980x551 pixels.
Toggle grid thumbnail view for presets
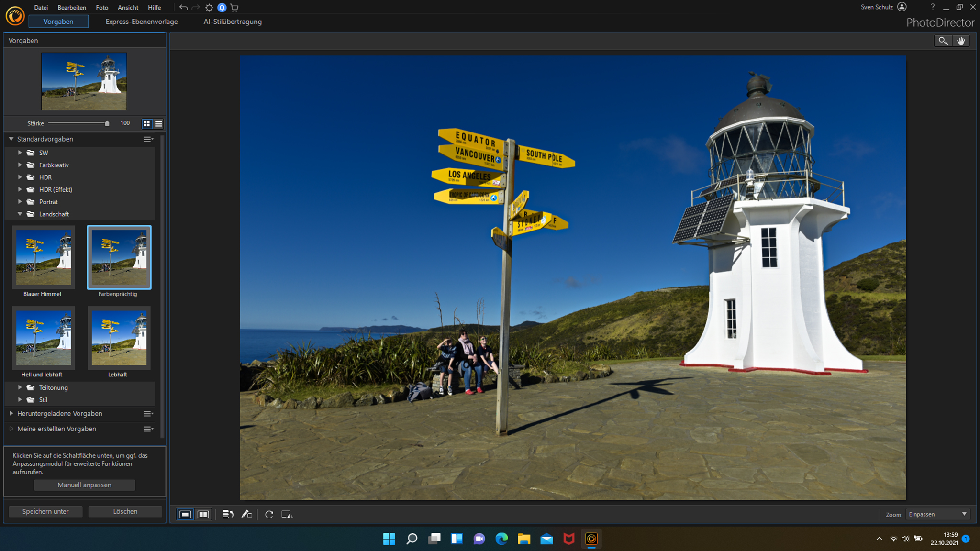point(147,123)
